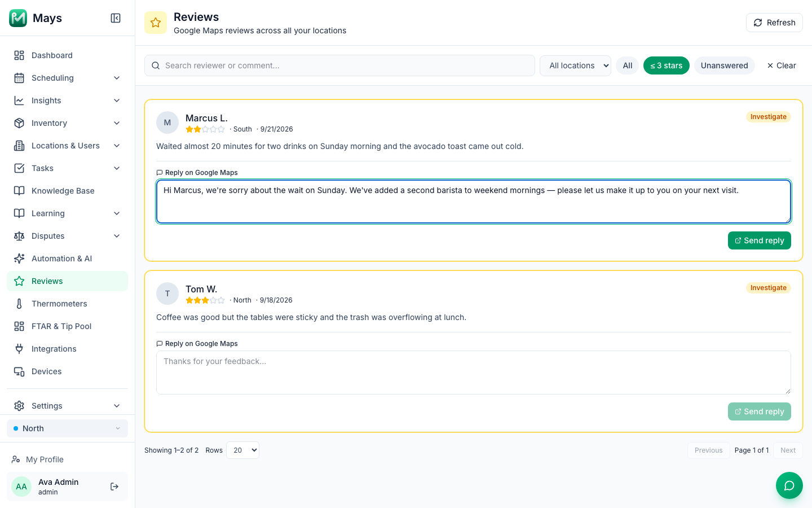
Task: Collapse the sidebar panel icon
Action: (116, 18)
